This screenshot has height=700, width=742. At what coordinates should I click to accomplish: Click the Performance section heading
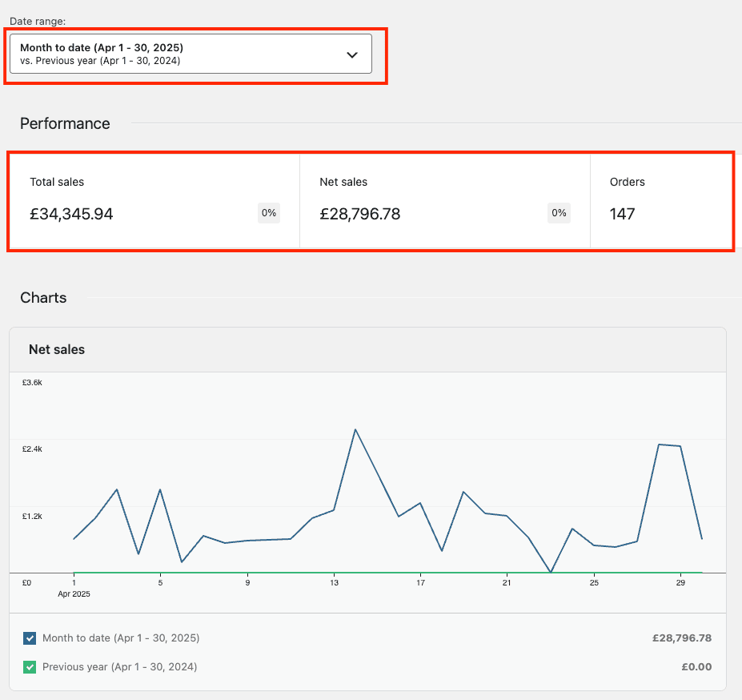click(65, 123)
